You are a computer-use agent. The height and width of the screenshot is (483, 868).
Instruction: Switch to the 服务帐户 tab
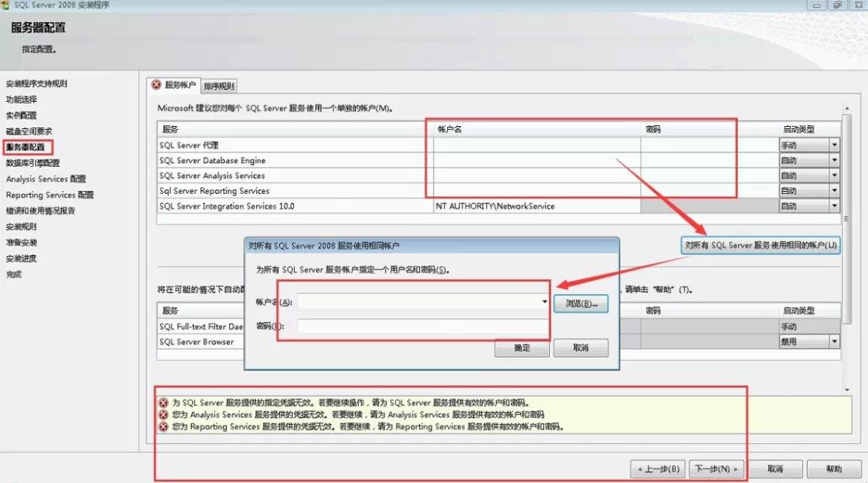pyautogui.click(x=174, y=85)
